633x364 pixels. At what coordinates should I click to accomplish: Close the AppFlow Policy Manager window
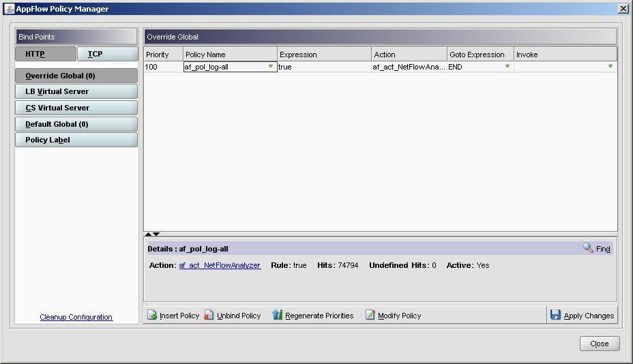coord(623,8)
